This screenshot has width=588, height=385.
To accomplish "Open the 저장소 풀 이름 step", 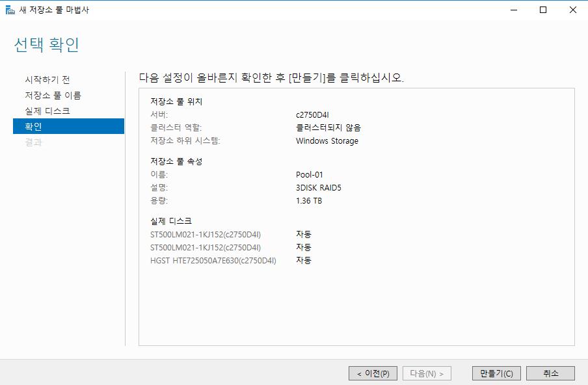I will coord(53,95).
